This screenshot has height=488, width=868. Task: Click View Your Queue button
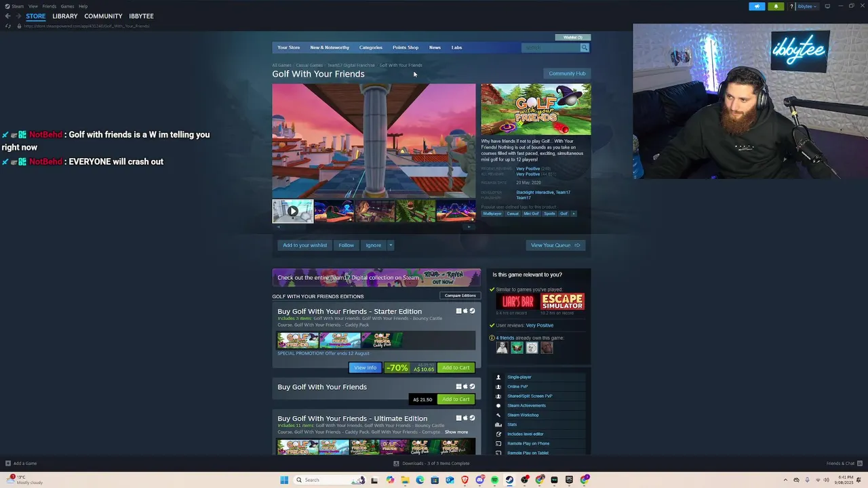(x=555, y=245)
